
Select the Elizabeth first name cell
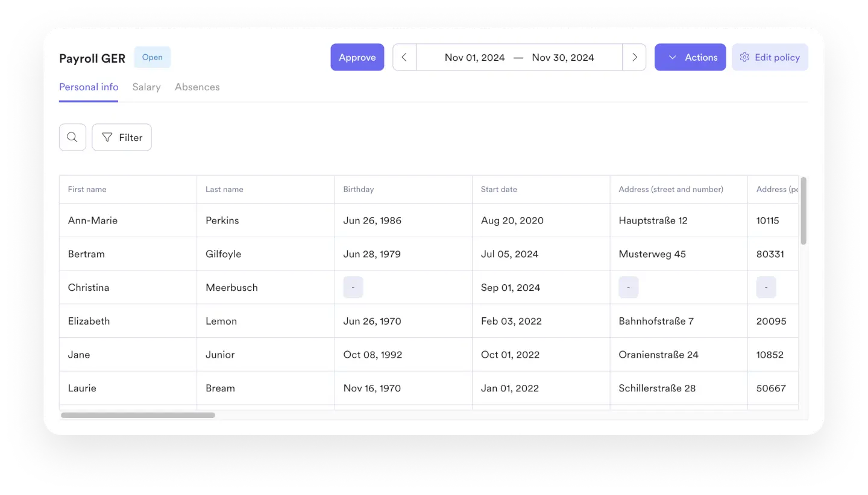coord(128,321)
